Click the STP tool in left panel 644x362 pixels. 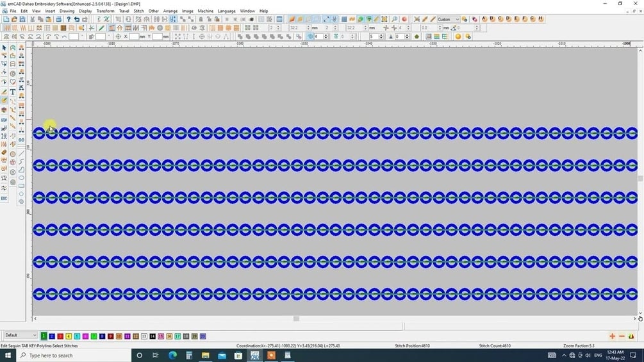(x=4, y=120)
